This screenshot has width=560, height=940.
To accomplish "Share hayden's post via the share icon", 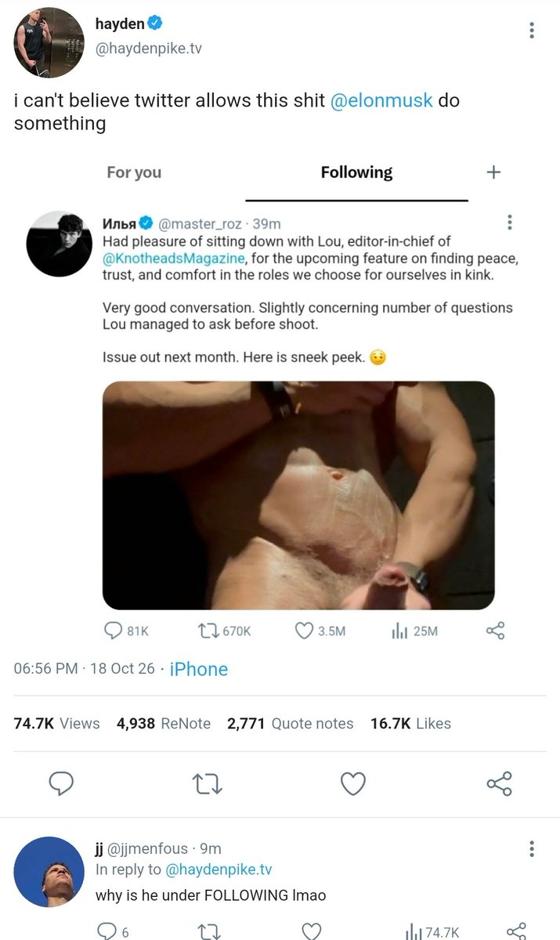I will (x=500, y=783).
